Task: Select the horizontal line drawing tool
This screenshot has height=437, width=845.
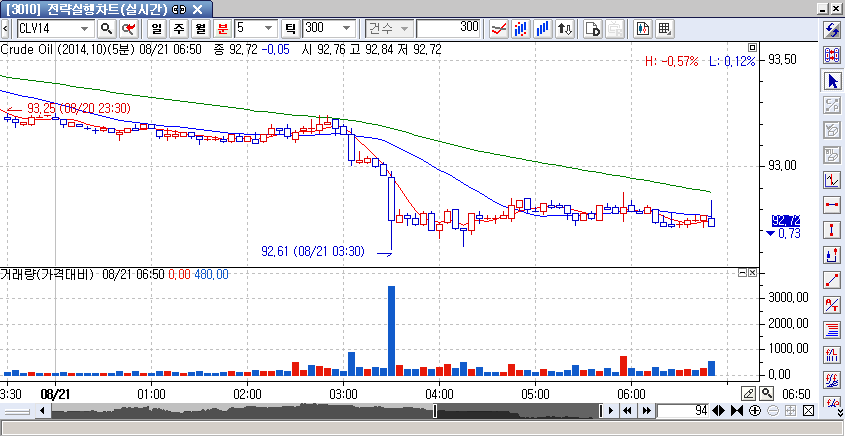Action: [x=831, y=204]
